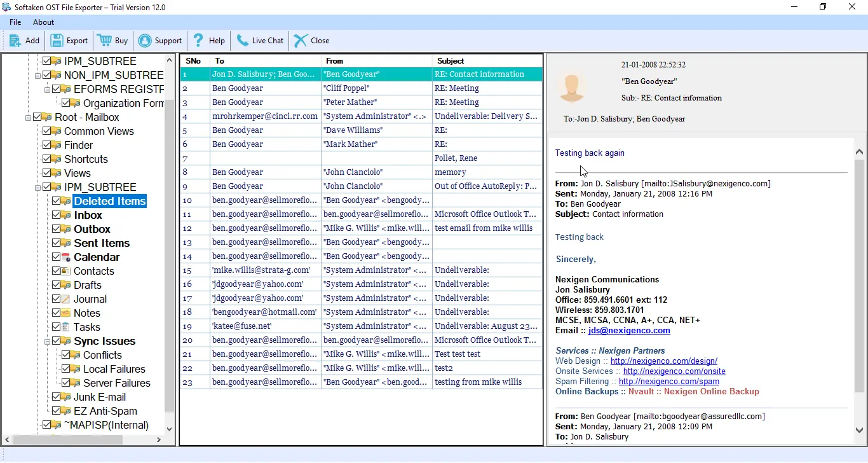Click the sender avatar in preview pane
The width and height of the screenshot is (868, 463).
[x=572, y=88]
